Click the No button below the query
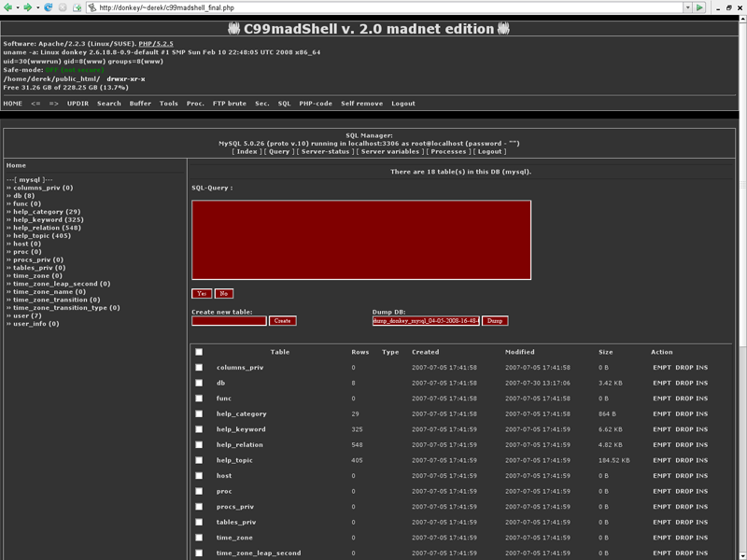The width and height of the screenshot is (747, 560). [x=224, y=293]
